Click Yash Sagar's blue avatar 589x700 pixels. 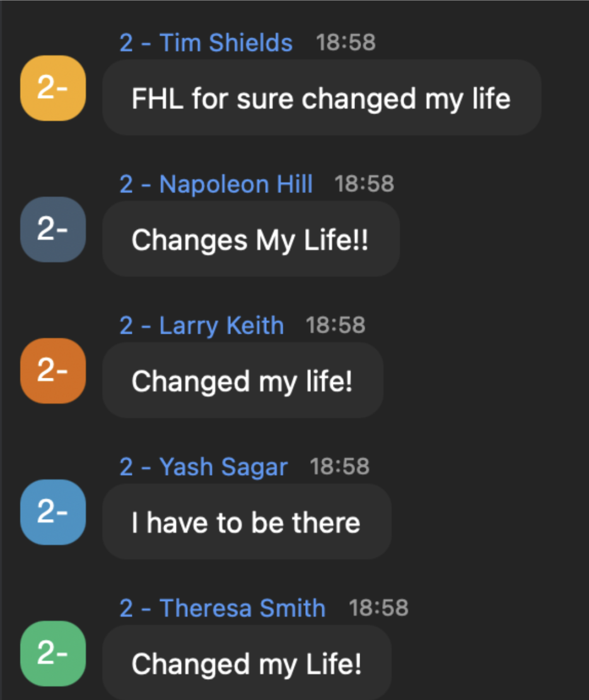(x=52, y=512)
